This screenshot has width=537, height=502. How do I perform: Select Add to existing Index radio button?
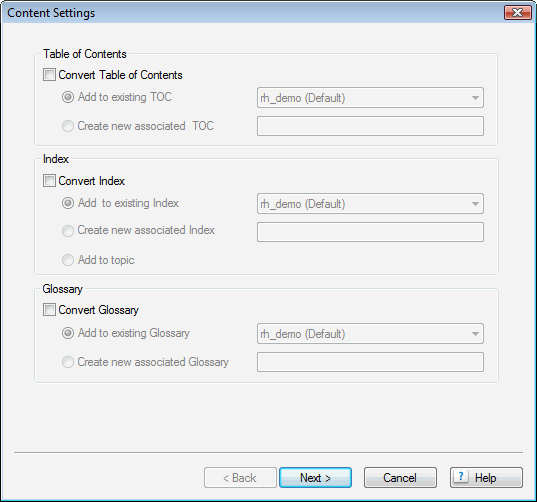(68, 203)
